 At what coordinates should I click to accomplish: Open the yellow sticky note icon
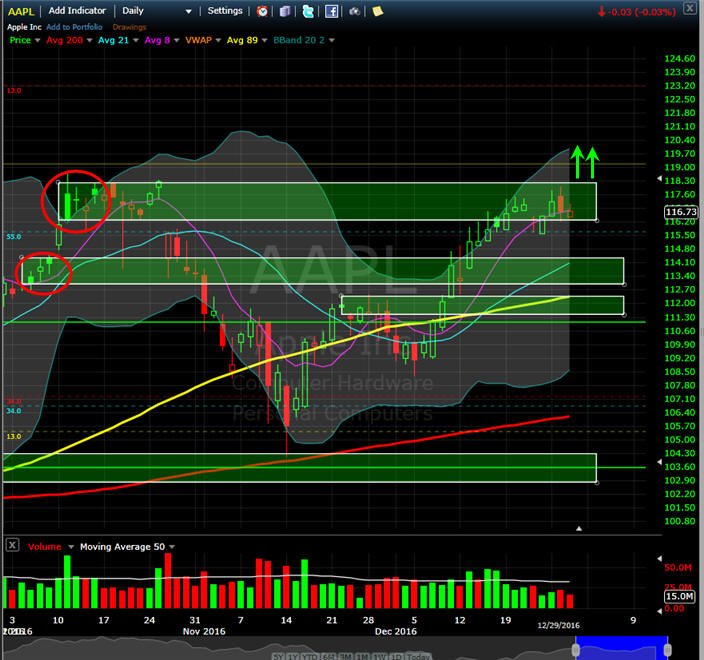(x=378, y=11)
